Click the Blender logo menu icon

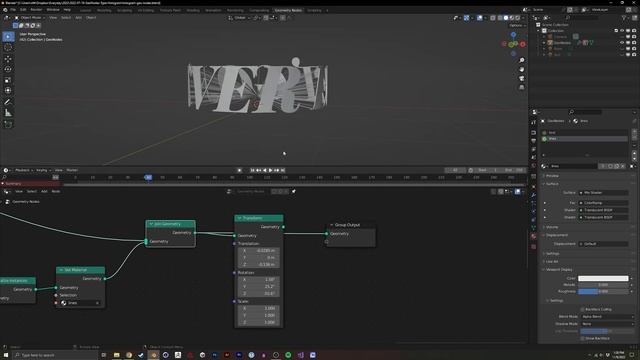pyautogui.click(x=5, y=10)
